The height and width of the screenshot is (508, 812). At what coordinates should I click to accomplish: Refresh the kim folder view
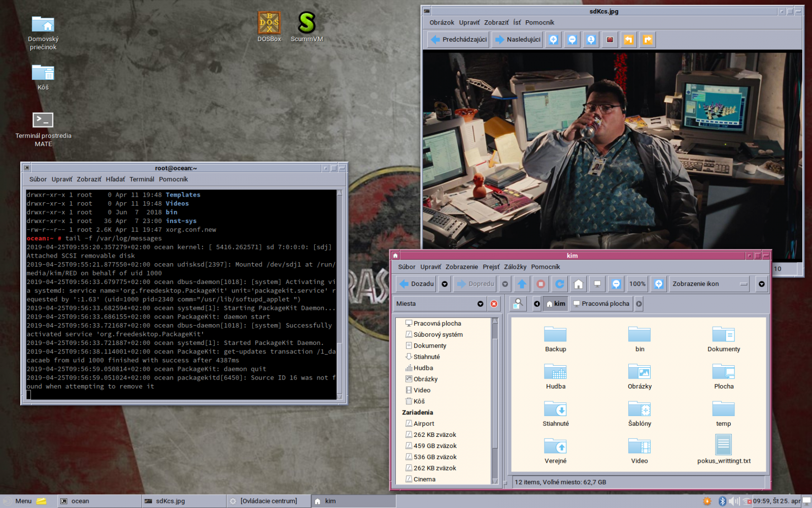point(559,284)
